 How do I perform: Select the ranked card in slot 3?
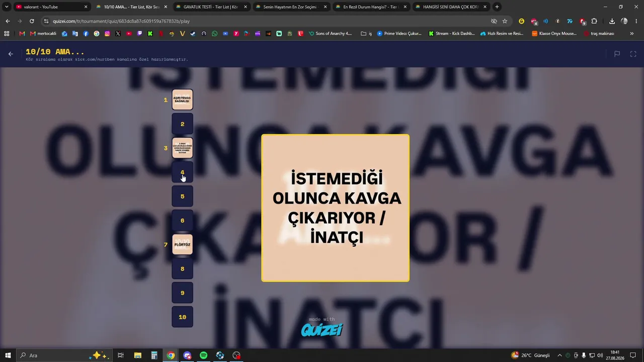(182, 148)
